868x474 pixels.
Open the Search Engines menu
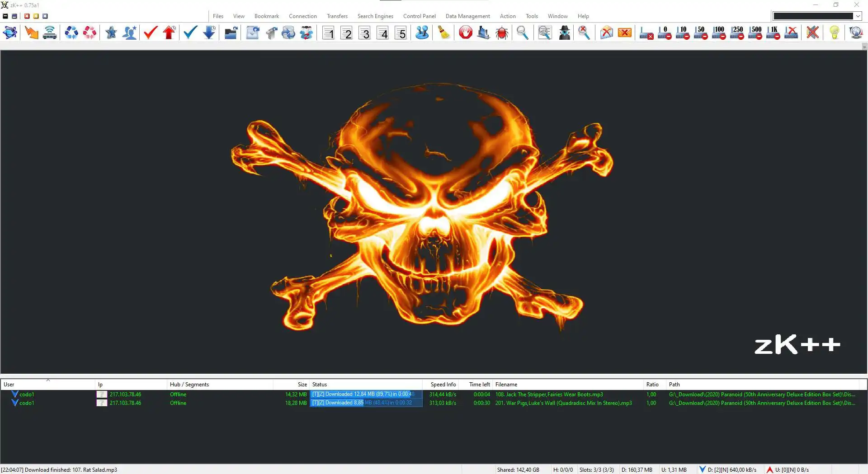pos(375,16)
